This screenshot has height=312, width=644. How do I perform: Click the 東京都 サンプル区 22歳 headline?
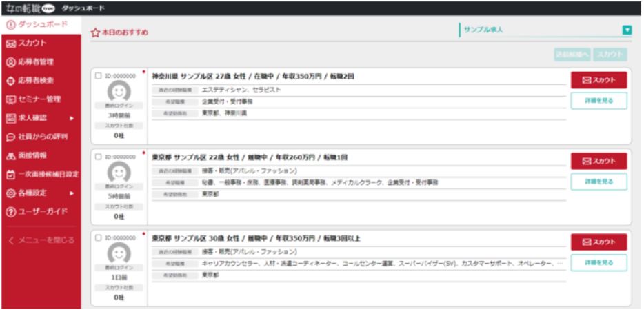click(x=250, y=157)
